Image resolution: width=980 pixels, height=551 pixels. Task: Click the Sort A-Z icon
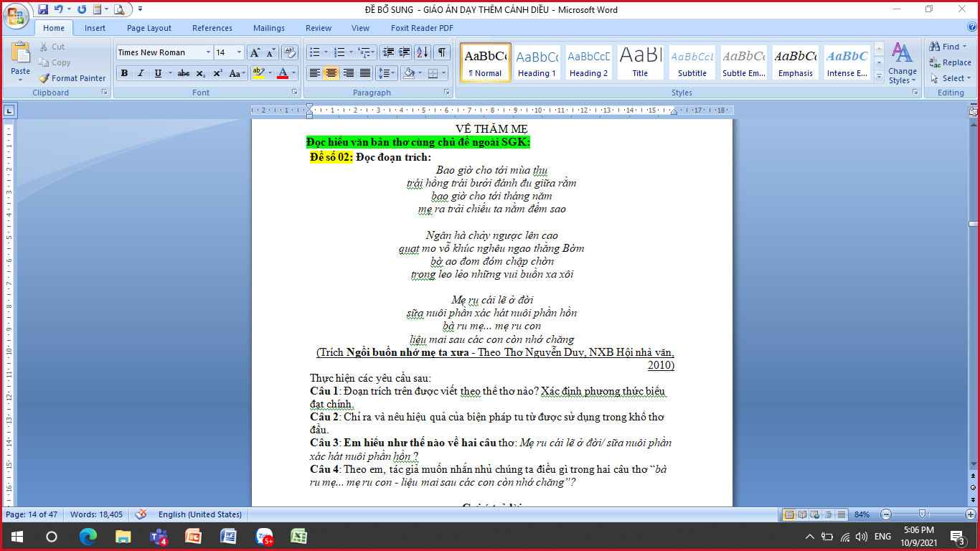423,52
